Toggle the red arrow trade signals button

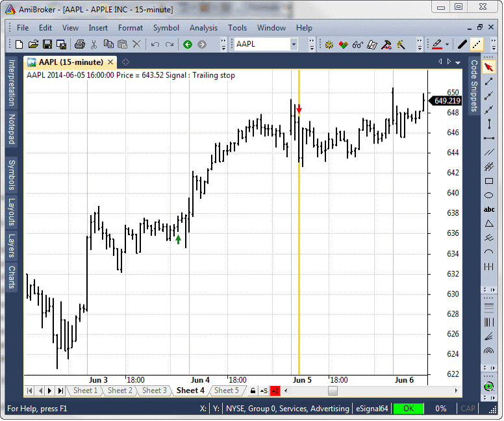pyautogui.click(x=275, y=390)
